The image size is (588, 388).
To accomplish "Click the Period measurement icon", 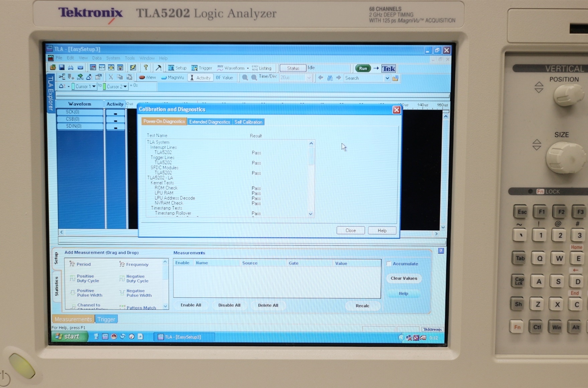I will 72,264.
